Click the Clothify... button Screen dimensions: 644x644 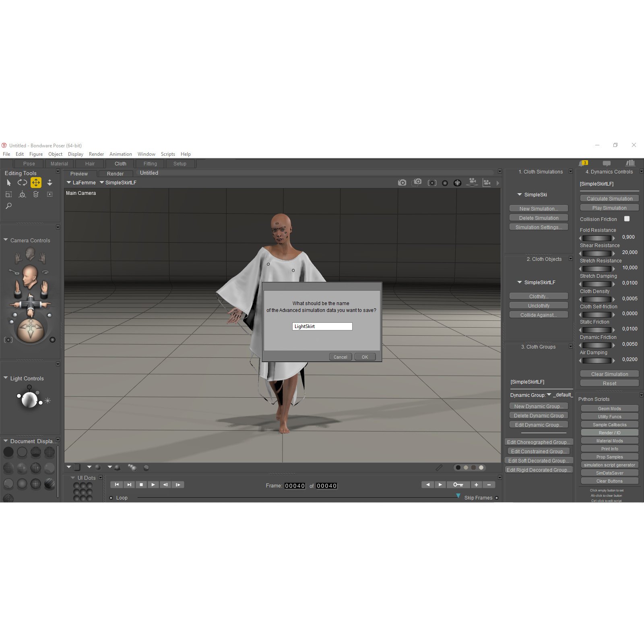pos(539,297)
